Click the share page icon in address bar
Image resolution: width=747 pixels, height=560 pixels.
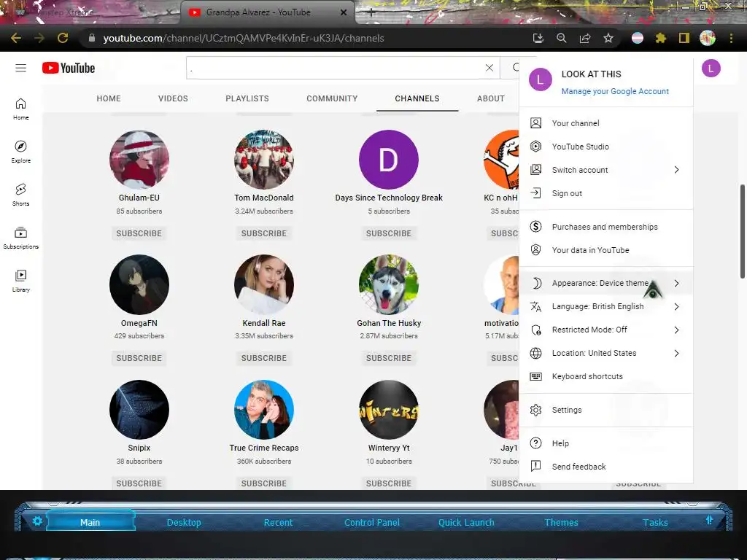point(585,38)
